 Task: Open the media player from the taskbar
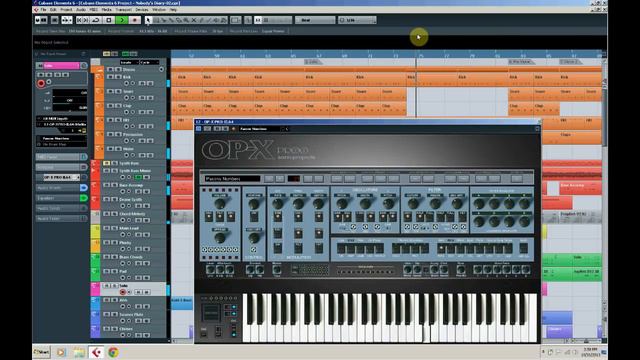[61, 352]
